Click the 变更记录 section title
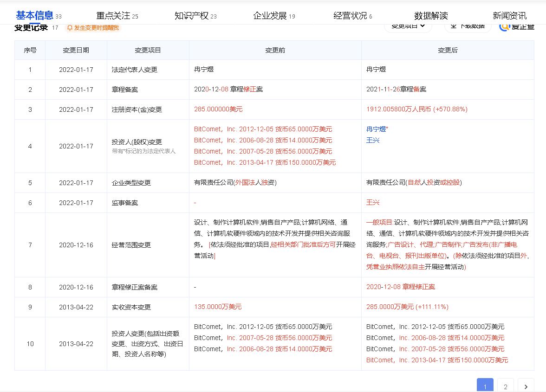Screen dimensions: 546x392 pyautogui.click(x=31, y=27)
